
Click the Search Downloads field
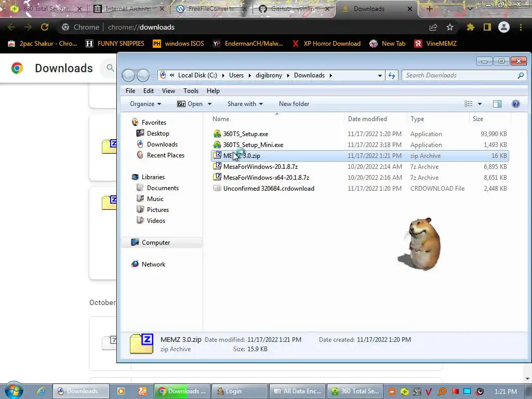464,75
